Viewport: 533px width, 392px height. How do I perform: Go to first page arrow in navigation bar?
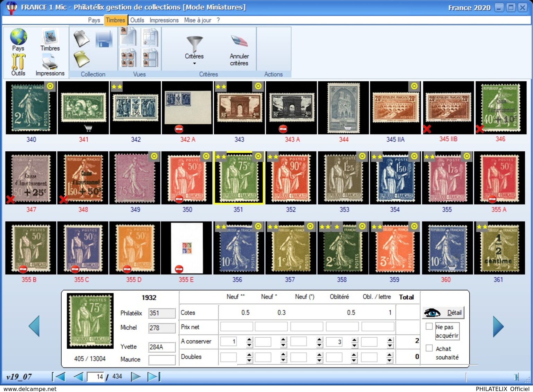pos(59,377)
